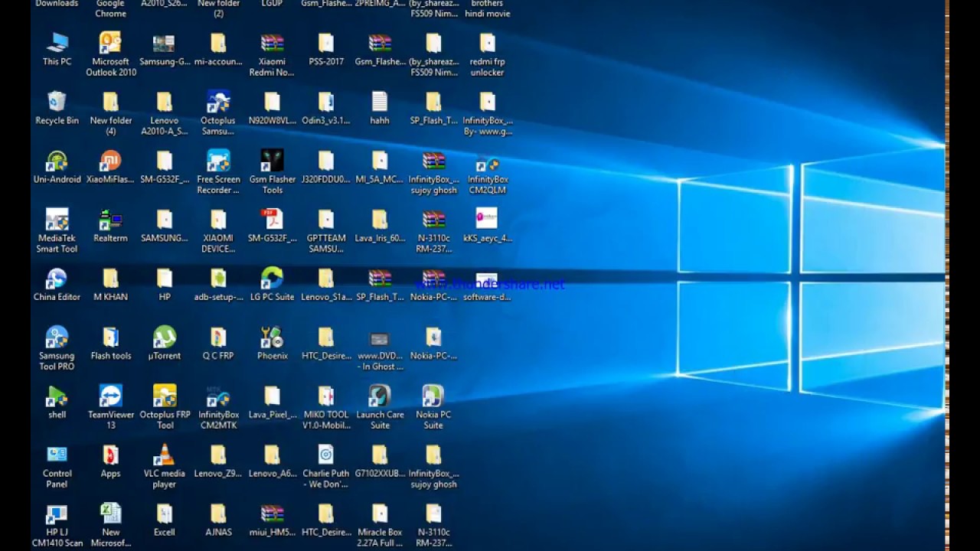Open the Odin3_v3.1 item
Viewport: 980px width, 551px height.
click(x=326, y=108)
